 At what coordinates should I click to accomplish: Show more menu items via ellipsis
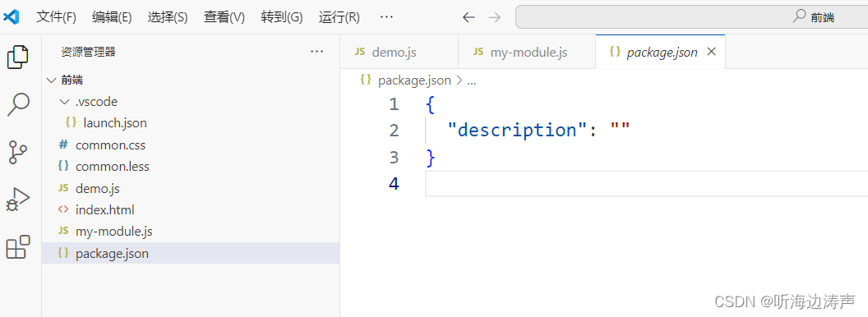click(x=386, y=17)
